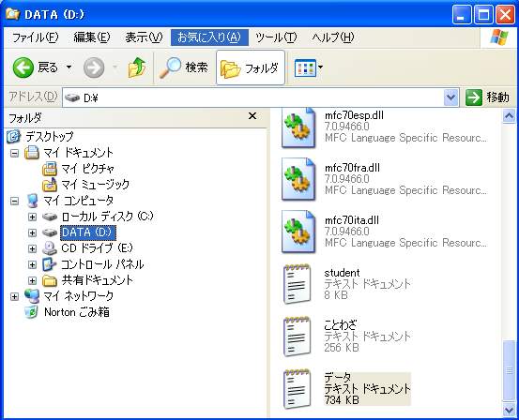519x420 pixels.
Task: Open the ツール(T) menu
Action: pos(276,37)
